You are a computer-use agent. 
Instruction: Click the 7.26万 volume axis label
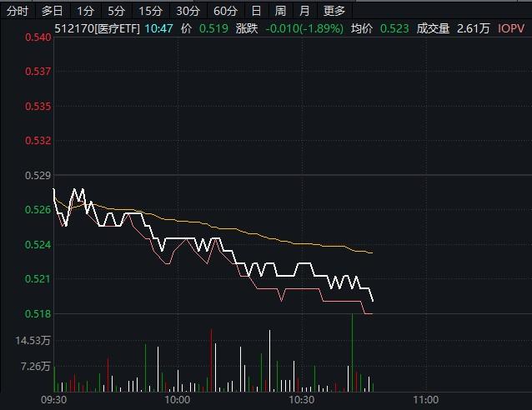point(36,367)
